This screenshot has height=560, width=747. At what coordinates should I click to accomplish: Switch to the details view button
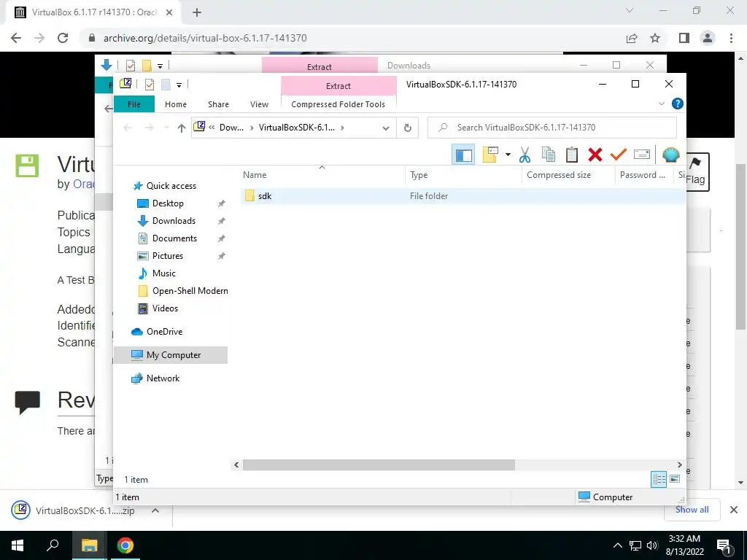pos(659,479)
